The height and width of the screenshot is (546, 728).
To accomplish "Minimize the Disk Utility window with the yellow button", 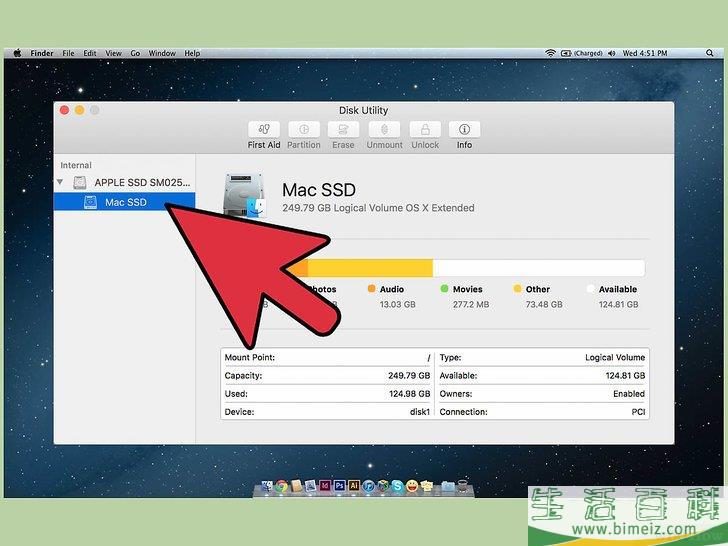I will (79, 110).
